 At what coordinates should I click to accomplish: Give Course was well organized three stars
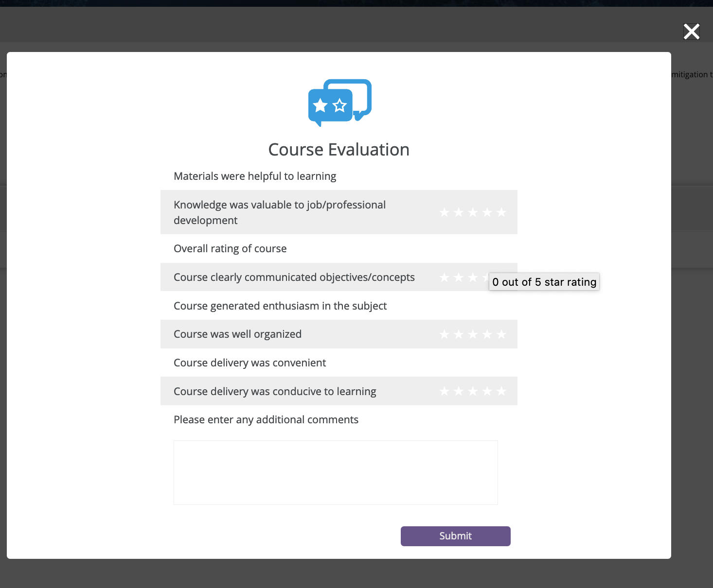(x=473, y=334)
